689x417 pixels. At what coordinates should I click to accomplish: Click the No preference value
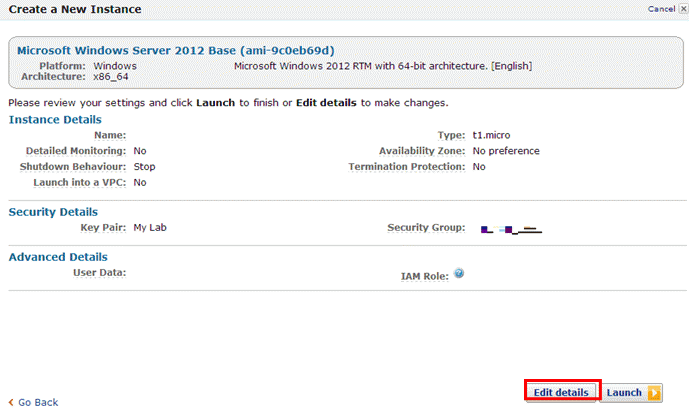tap(506, 151)
